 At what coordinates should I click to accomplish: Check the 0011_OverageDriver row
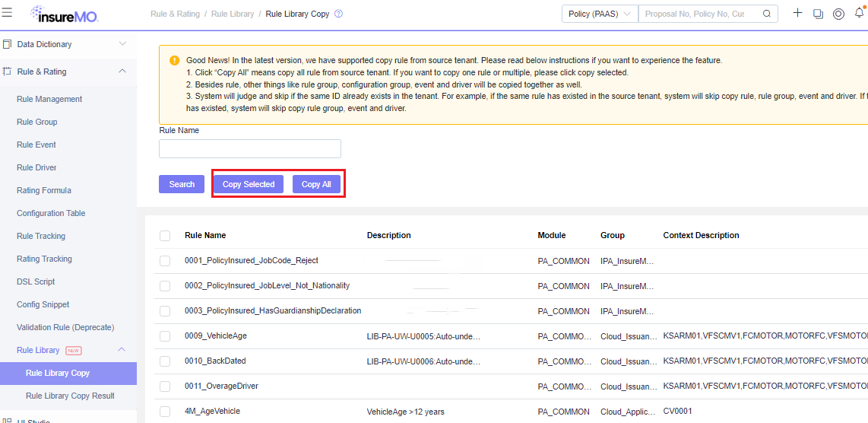tap(165, 386)
